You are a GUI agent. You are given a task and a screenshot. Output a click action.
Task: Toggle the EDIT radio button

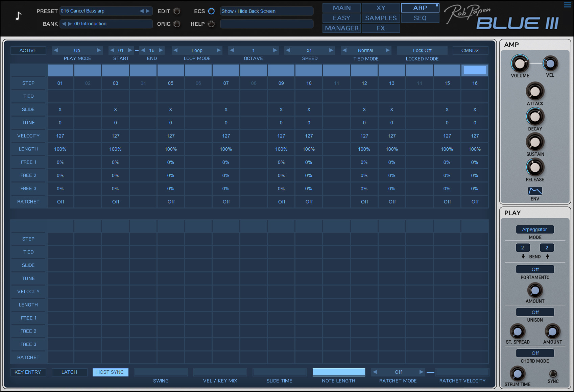(177, 11)
